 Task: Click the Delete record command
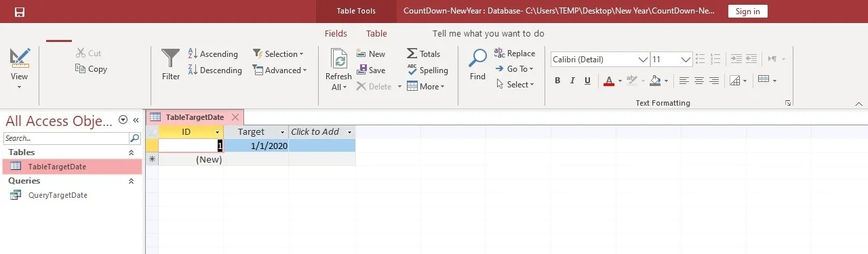pos(374,86)
